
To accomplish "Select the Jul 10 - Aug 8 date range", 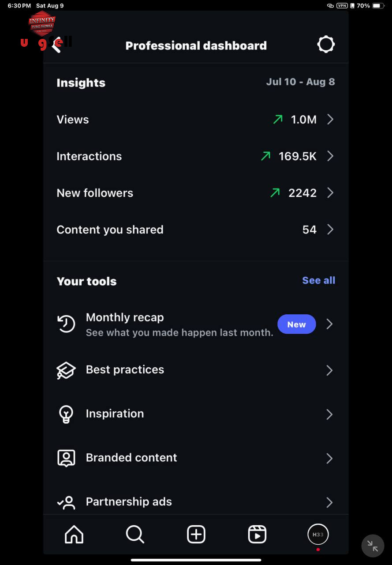I will tap(300, 82).
